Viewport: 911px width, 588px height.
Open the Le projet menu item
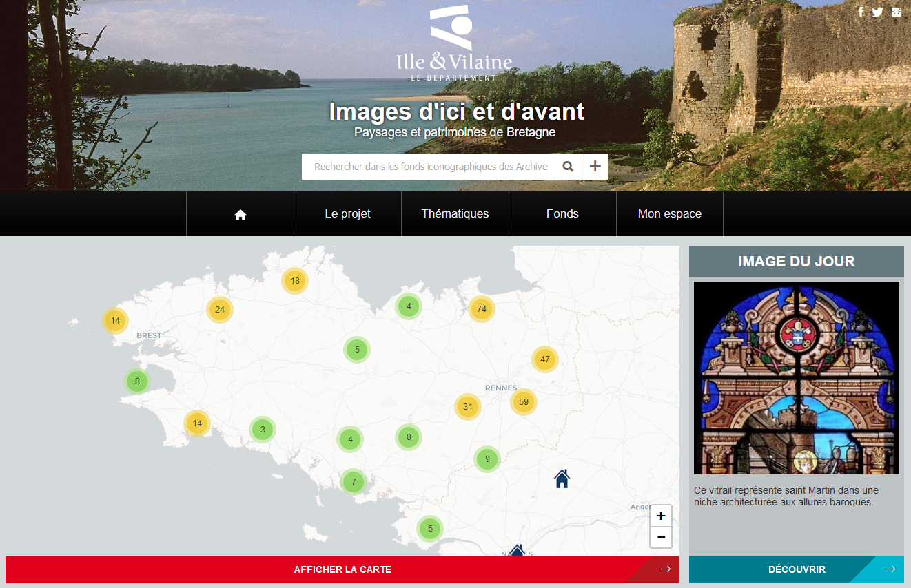click(x=347, y=214)
